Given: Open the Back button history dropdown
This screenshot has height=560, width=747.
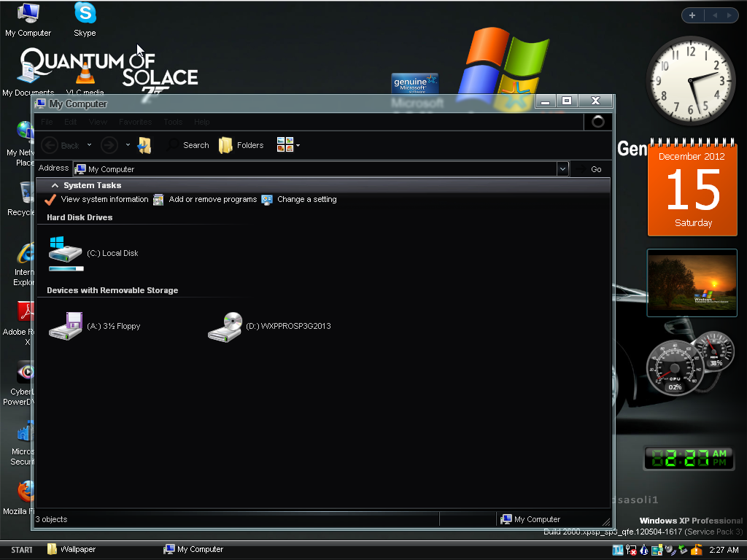Looking at the screenshot, I should [89, 145].
